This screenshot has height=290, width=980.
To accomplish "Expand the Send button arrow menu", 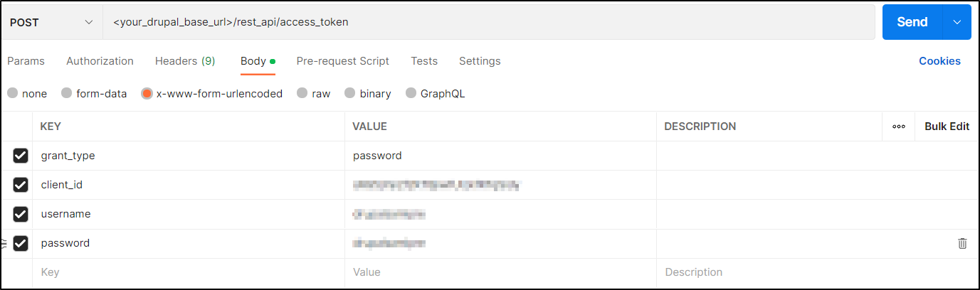I will tap(957, 22).
